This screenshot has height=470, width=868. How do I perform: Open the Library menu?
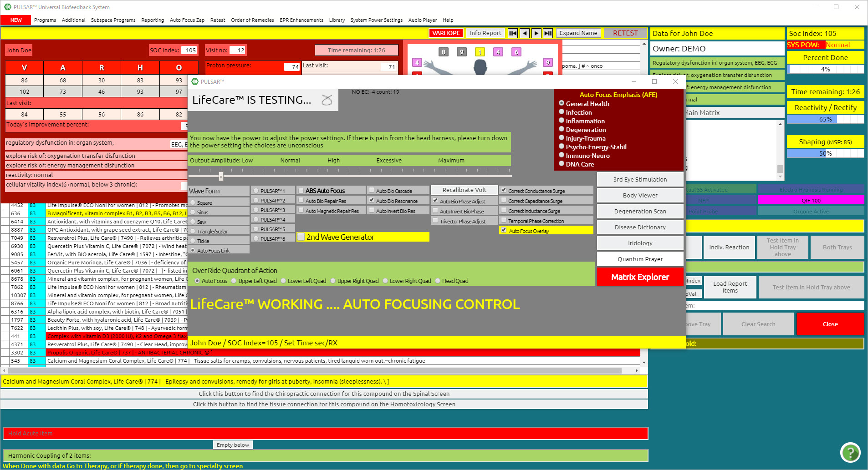click(x=337, y=20)
